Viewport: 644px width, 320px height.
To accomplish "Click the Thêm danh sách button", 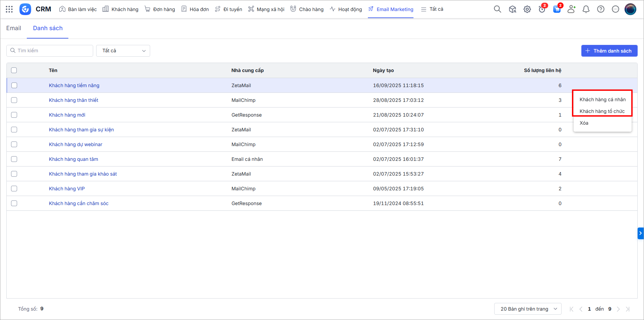I will point(609,51).
